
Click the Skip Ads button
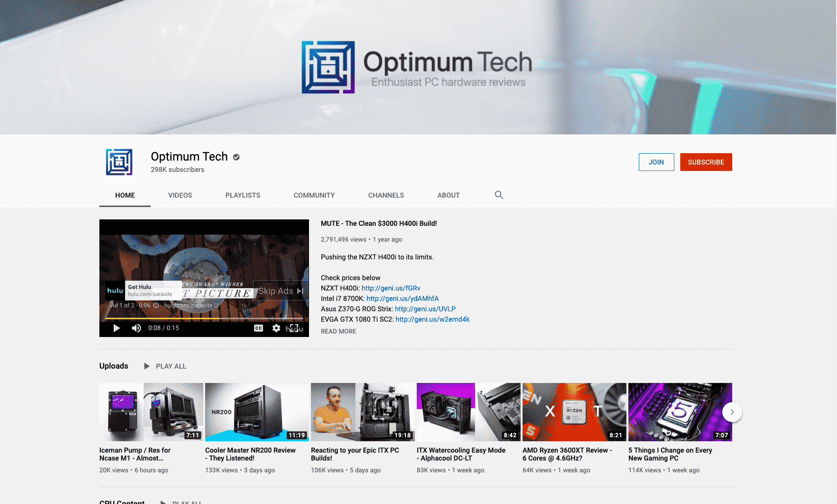[x=281, y=291]
